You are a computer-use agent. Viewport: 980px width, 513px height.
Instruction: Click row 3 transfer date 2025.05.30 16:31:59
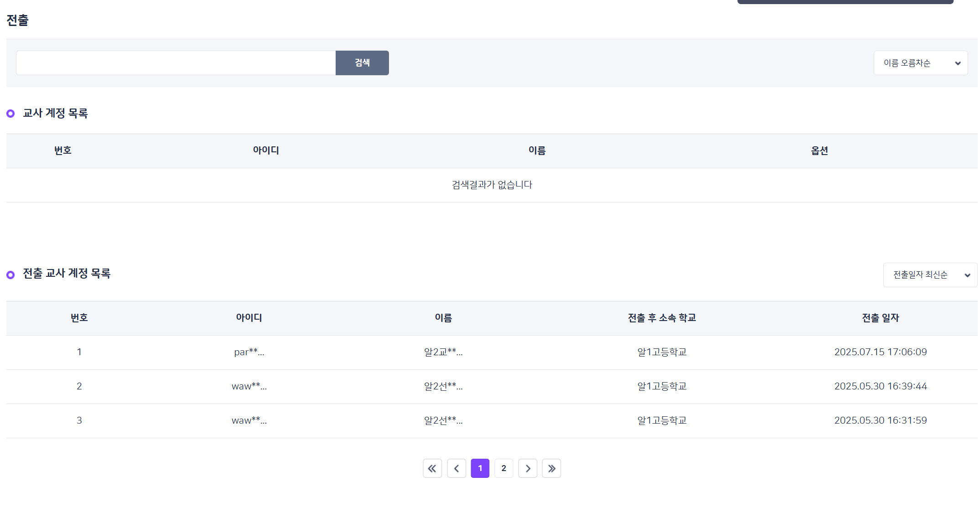[x=880, y=420]
